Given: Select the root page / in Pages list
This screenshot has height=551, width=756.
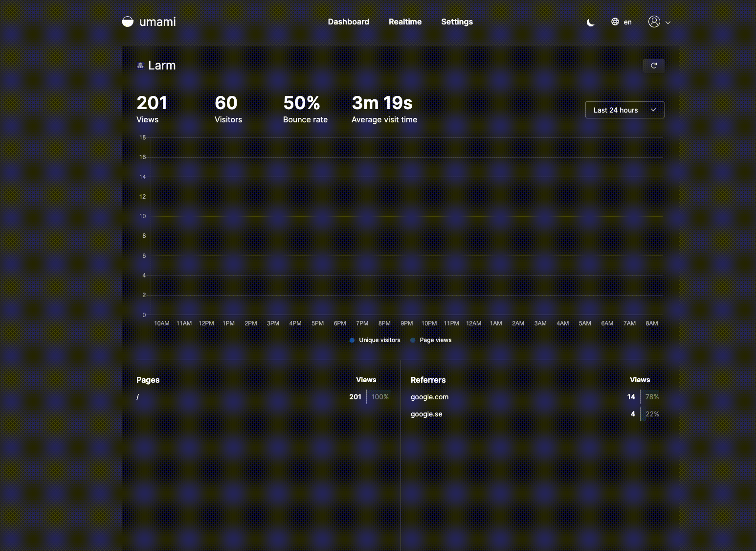Looking at the screenshot, I should coord(137,397).
